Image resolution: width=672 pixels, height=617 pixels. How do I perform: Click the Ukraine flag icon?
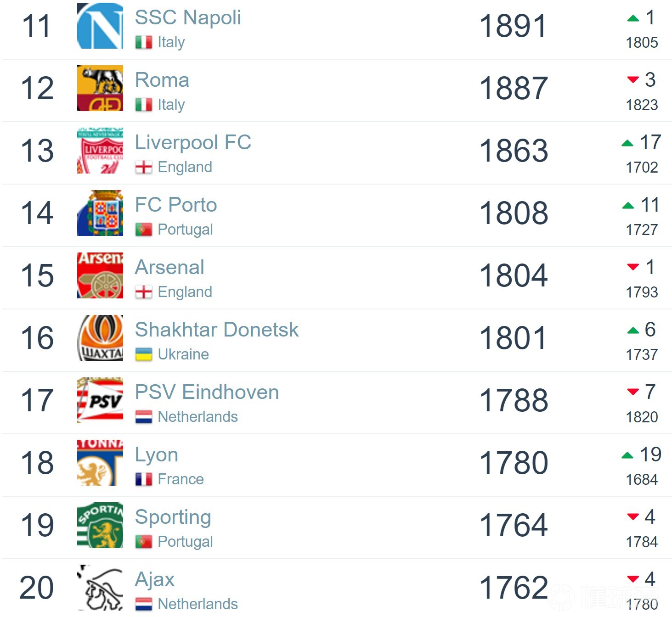coord(143,354)
